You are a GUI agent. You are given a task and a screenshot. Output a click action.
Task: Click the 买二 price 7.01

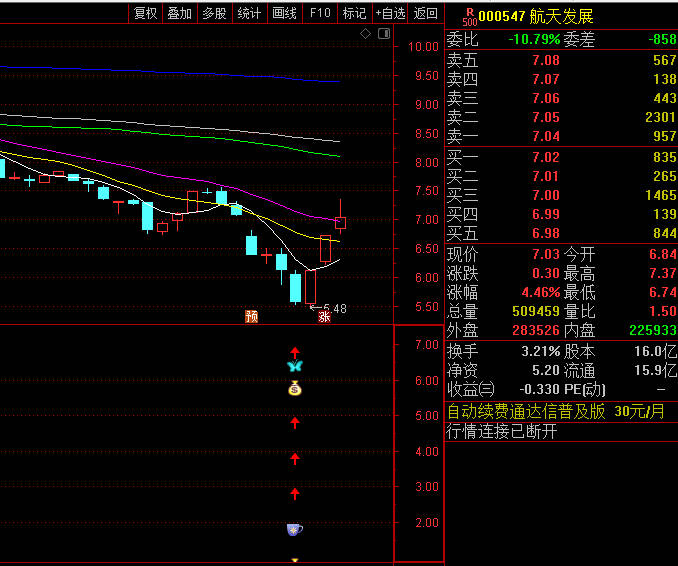[546, 176]
